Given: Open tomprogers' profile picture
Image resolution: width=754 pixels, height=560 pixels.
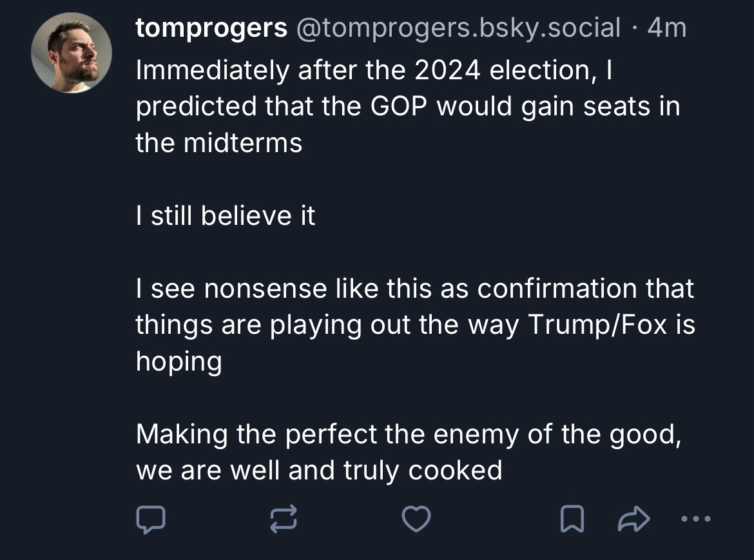Looking at the screenshot, I should coord(72,53).
